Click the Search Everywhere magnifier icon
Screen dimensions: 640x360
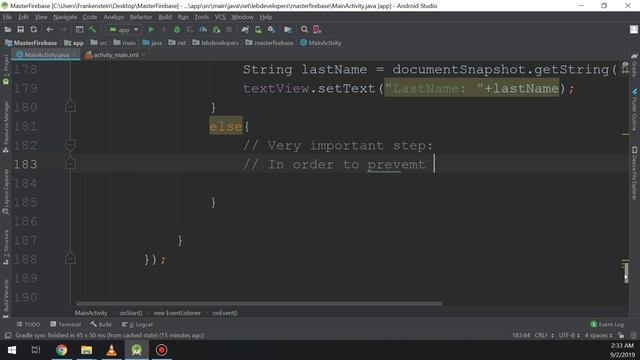pos(304,29)
